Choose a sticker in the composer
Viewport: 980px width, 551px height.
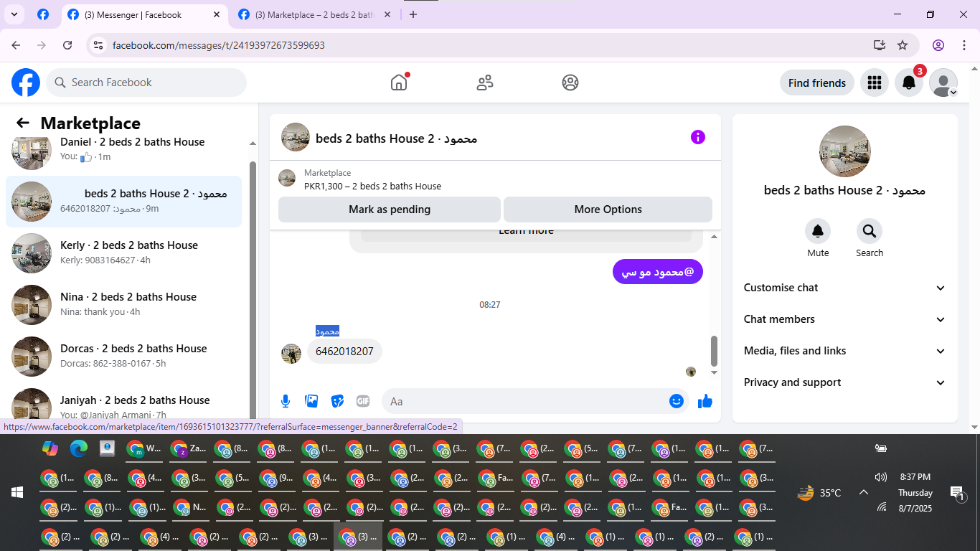tap(337, 401)
